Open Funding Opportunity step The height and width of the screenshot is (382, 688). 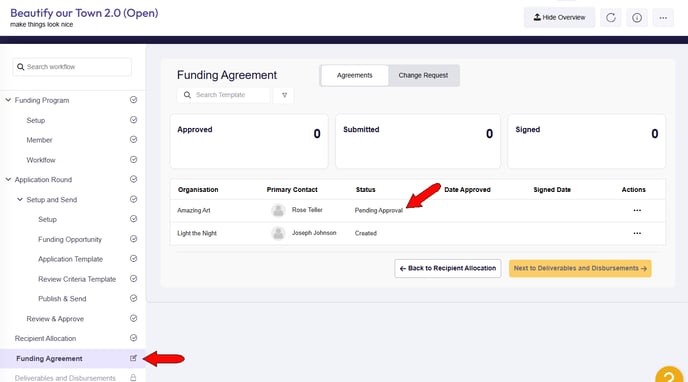coord(70,239)
